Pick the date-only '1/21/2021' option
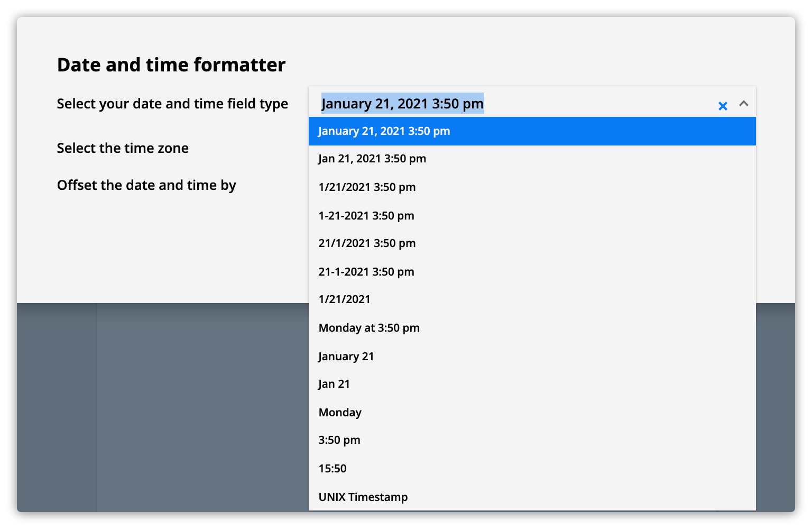812x529 pixels. coord(344,299)
